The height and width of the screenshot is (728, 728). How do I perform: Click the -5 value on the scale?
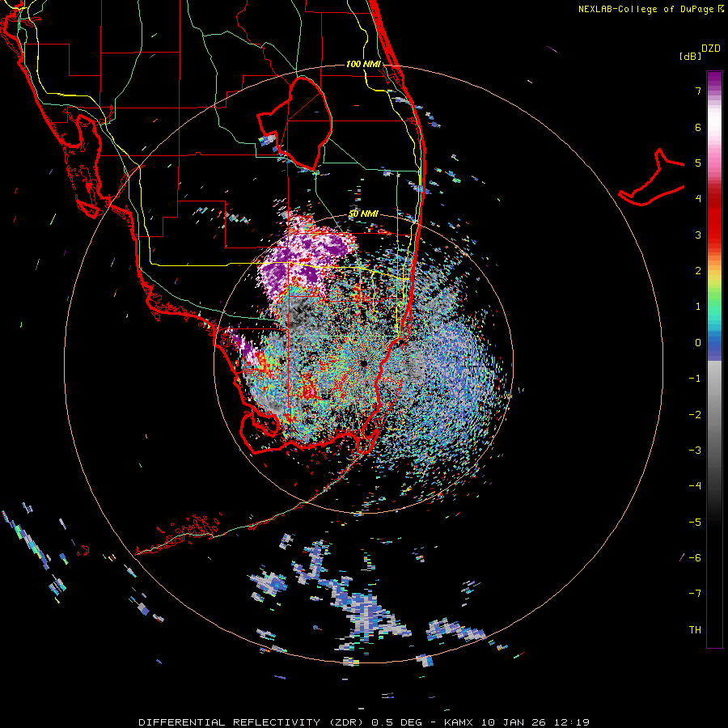(x=695, y=523)
